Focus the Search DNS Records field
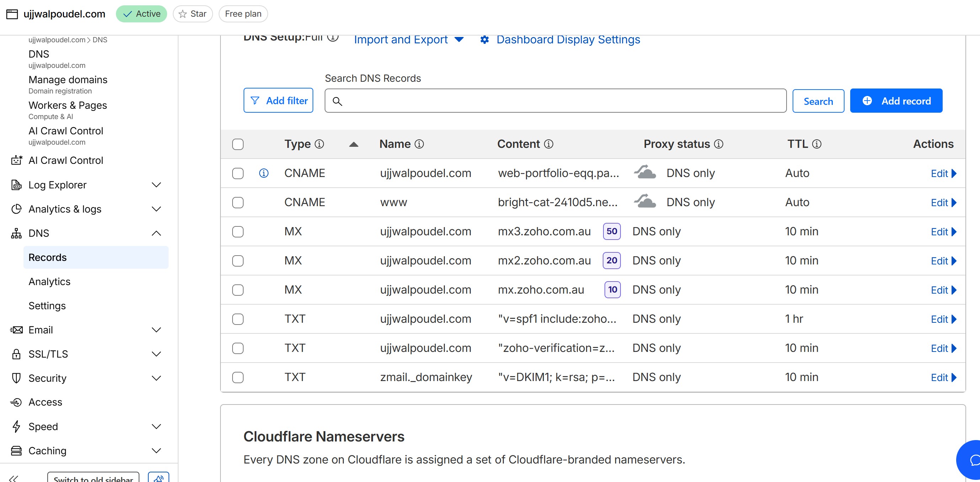Screen dimensions: 980x482 coord(555,101)
